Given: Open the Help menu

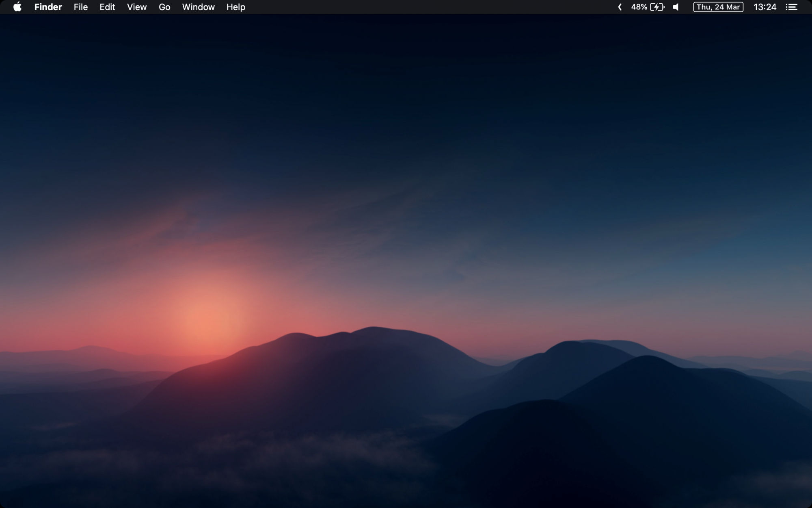Looking at the screenshot, I should [235, 7].
